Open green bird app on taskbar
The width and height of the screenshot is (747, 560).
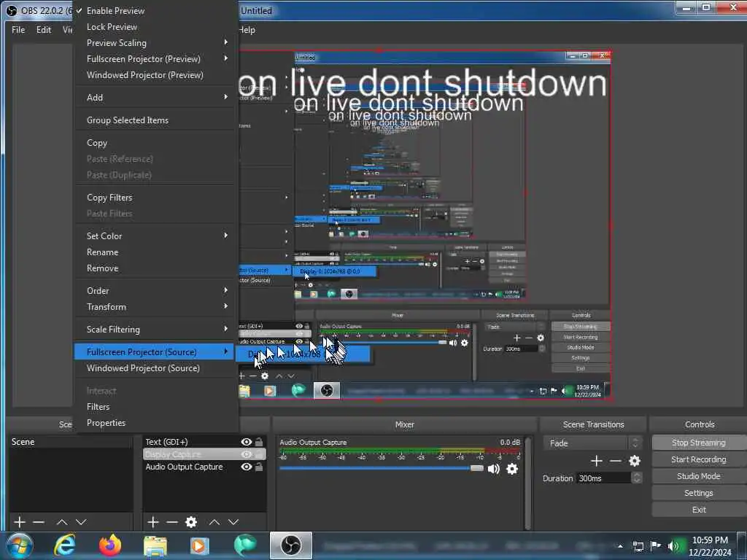(x=245, y=545)
